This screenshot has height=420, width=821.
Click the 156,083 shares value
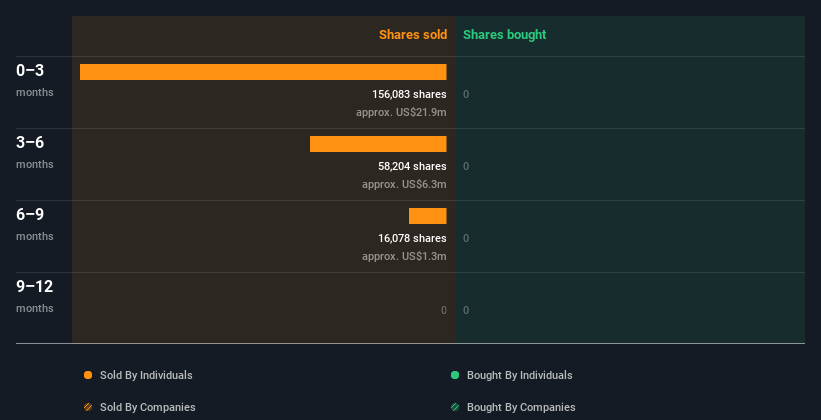coord(409,94)
